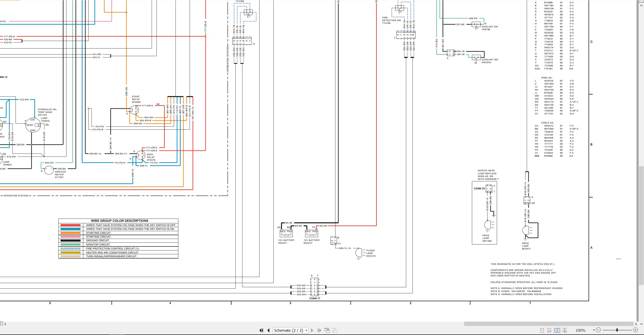Open the 100% zoom level dropdown
The image size is (644, 335).
point(594,330)
